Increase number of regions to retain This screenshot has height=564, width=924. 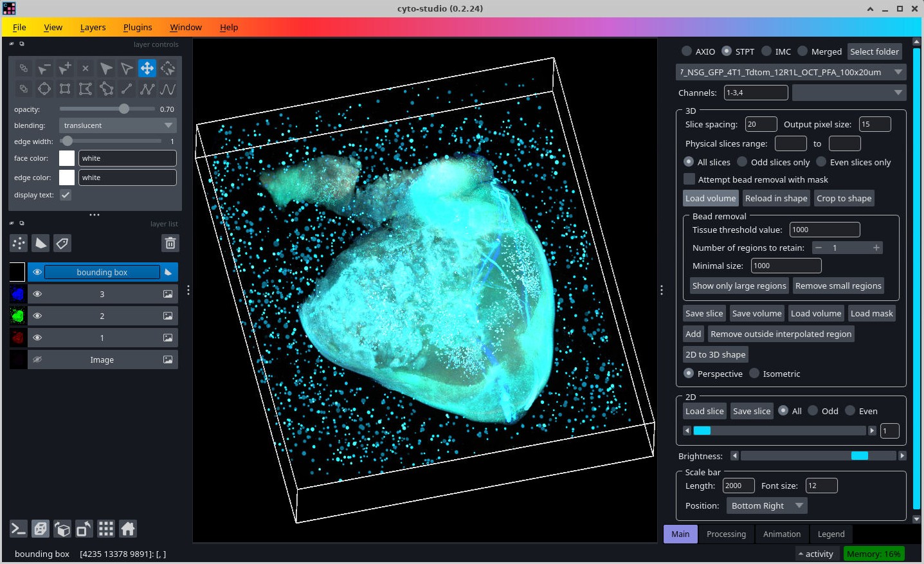point(876,248)
